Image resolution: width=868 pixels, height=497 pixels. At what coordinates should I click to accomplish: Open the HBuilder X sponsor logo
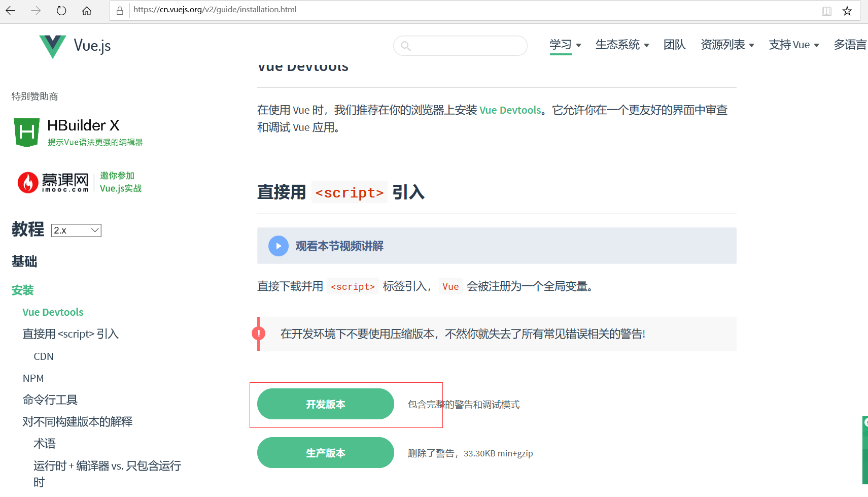pos(79,132)
